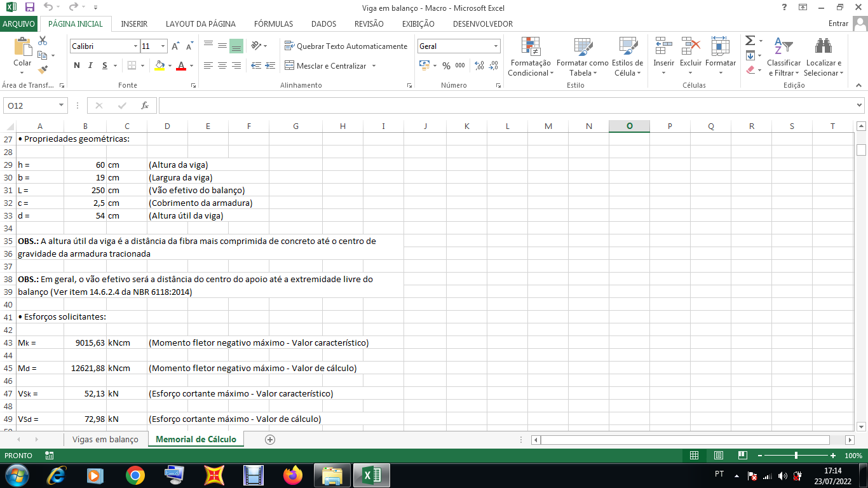Switch to the INSERIR ribbon tab
Screen dimensions: 868x488
point(134,24)
